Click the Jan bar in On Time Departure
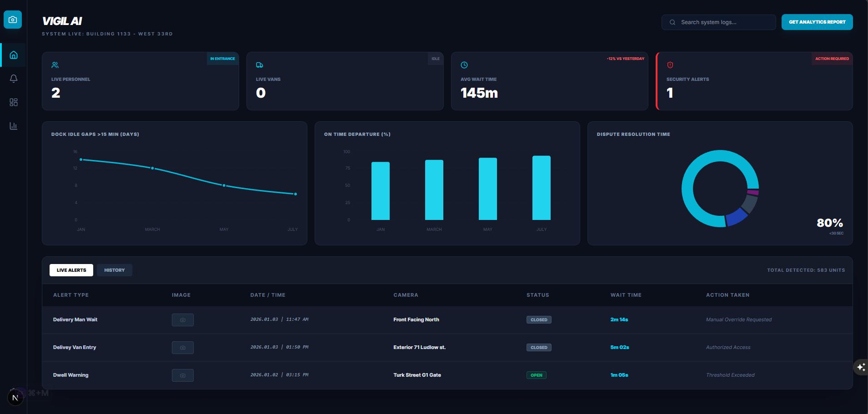Image resolution: width=868 pixels, height=414 pixels. [x=381, y=191]
